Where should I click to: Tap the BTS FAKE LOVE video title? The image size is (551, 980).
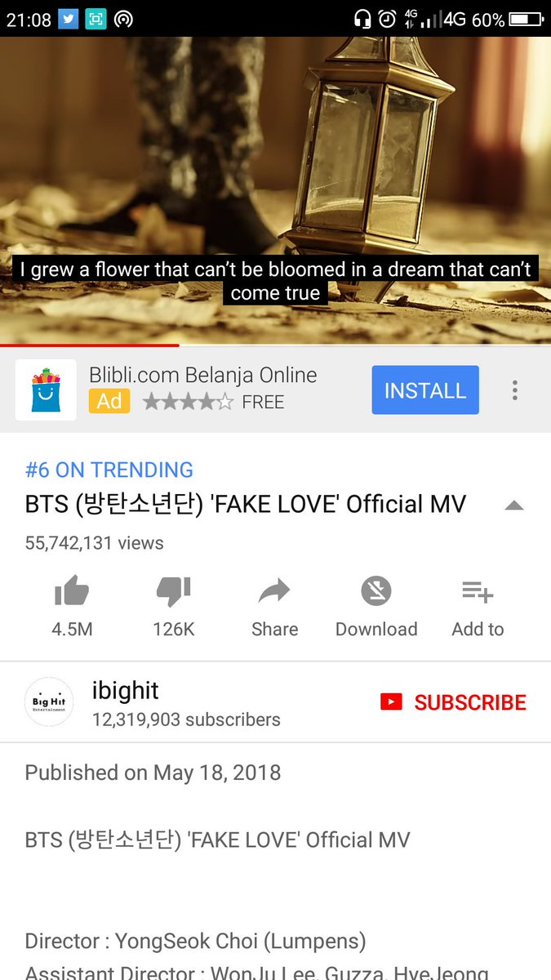pos(246,505)
